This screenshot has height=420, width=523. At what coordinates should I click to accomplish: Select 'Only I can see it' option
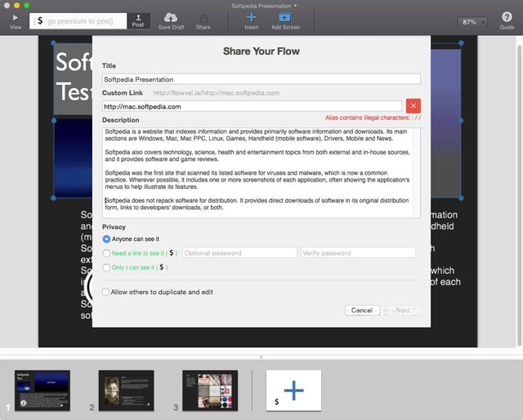click(x=107, y=267)
